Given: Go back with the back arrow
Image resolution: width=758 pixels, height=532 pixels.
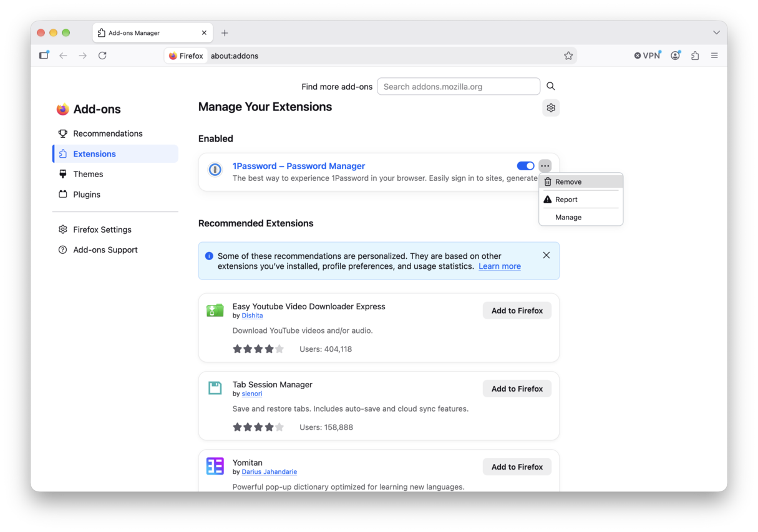Looking at the screenshot, I should [63, 56].
